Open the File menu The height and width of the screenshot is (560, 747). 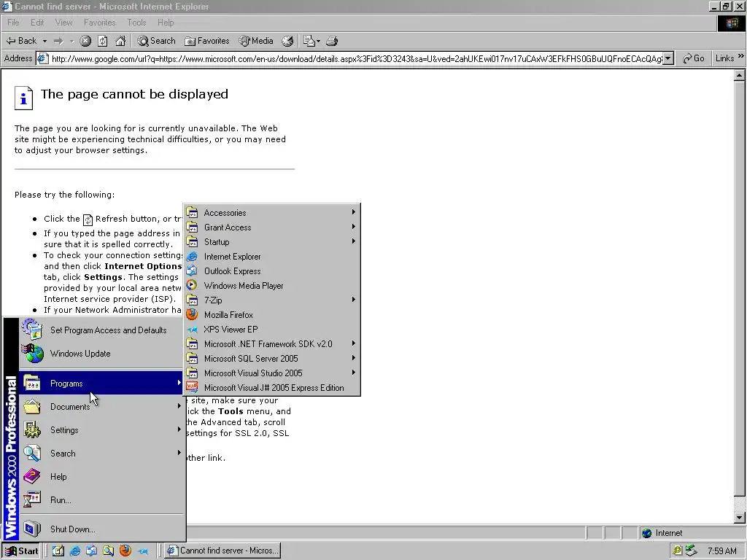point(13,23)
